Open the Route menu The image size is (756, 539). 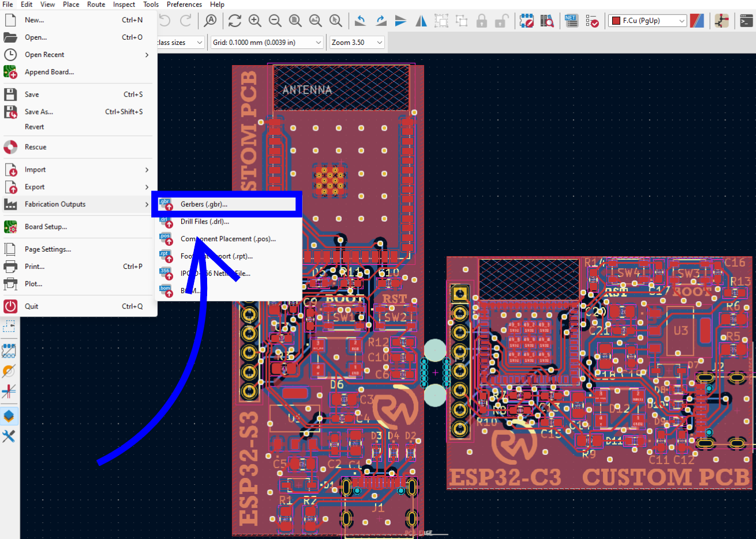[x=96, y=5]
